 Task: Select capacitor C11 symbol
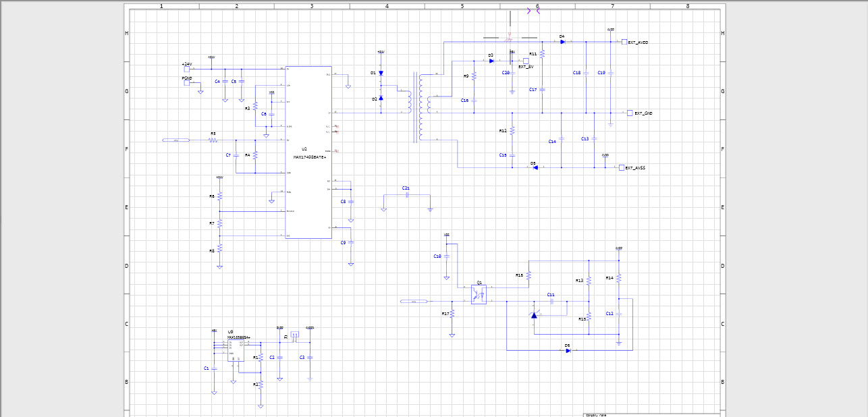click(x=551, y=302)
